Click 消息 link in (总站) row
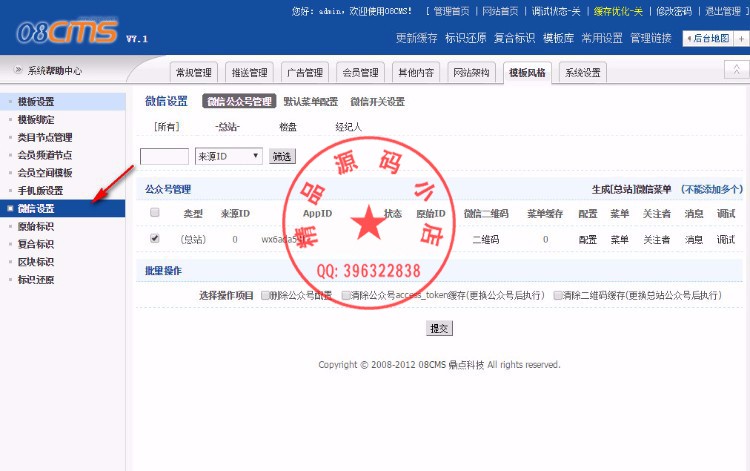 [x=694, y=240]
